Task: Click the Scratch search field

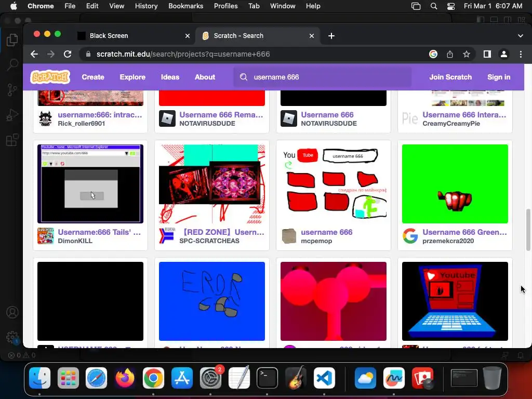Action: coord(322,77)
